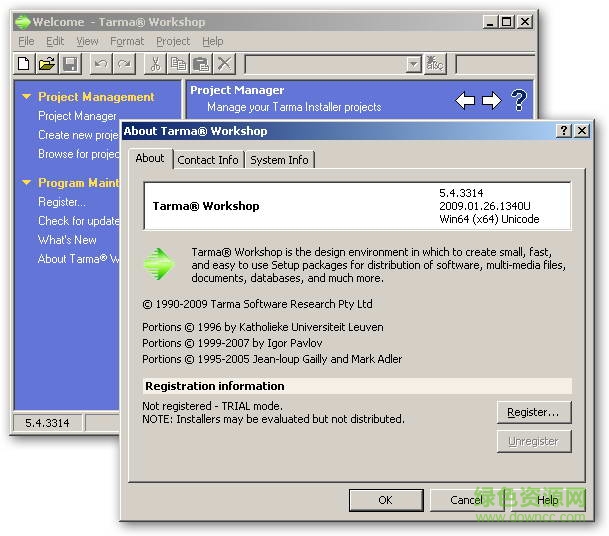Viewport: 609px width, 536px height.
Task: Click the Win64 (x64) Unicode text
Action: point(489,219)
